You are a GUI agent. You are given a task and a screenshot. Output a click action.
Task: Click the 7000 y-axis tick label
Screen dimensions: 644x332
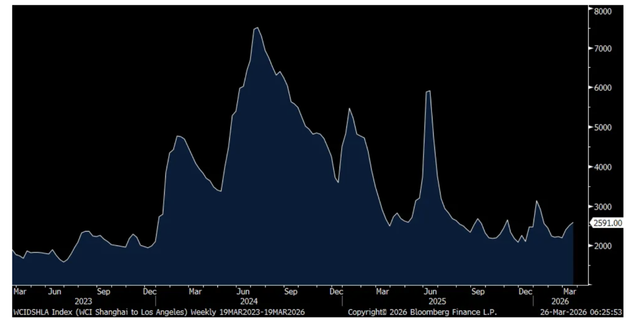pyautogui.click(x=603, y=49)
